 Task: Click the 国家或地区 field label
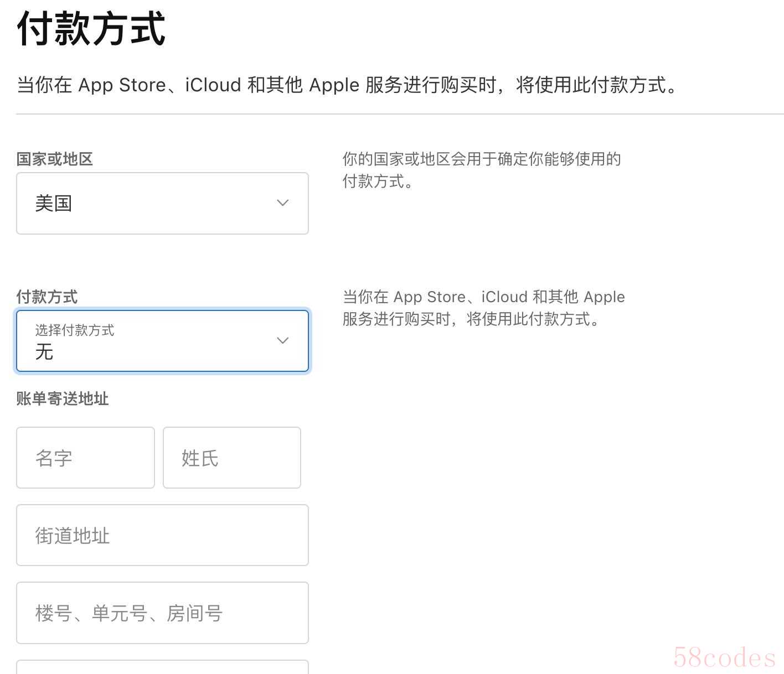coord(54,159)
